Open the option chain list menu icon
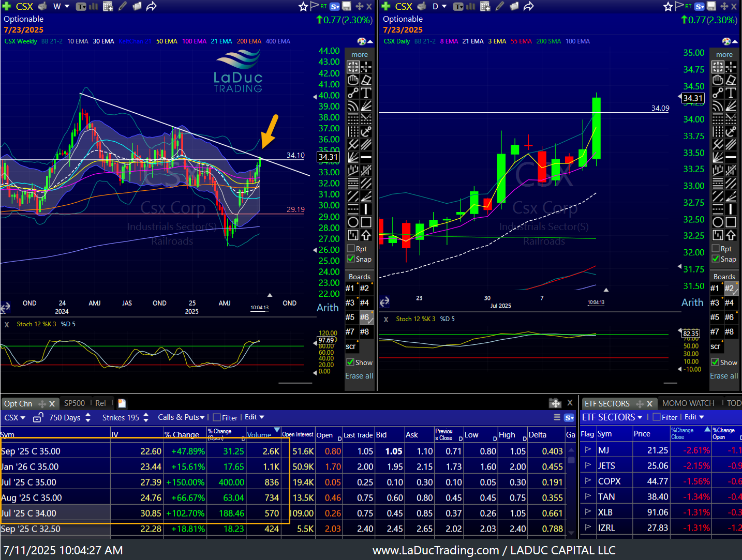 click(x=557, y=417)
